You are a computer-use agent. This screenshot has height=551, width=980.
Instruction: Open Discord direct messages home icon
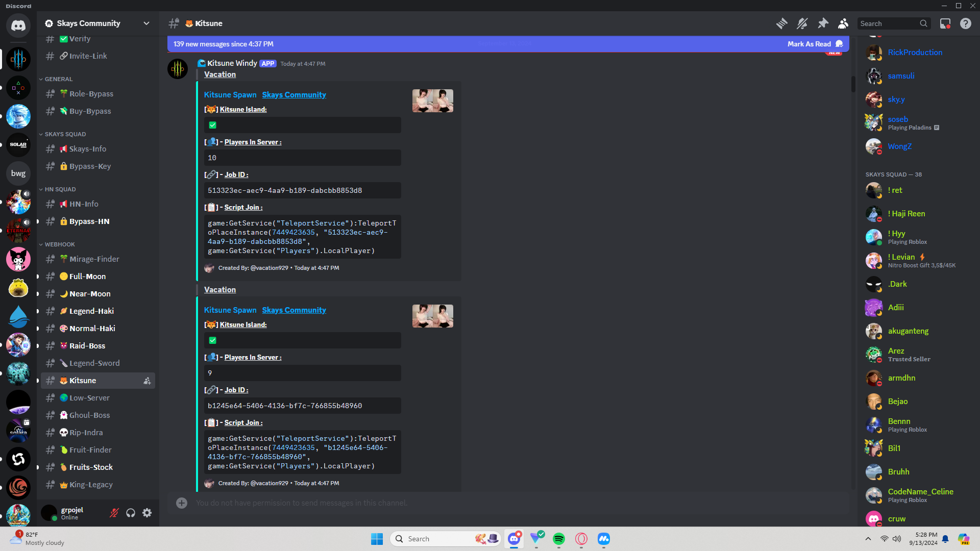[x=18, y=26]
